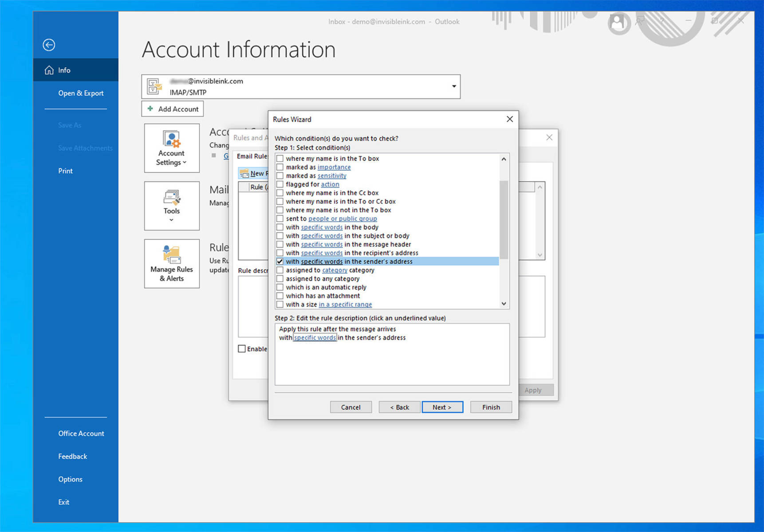Click 'specific words' link in the body row
Screen dimensions: 764x532
tap(322, 227)
